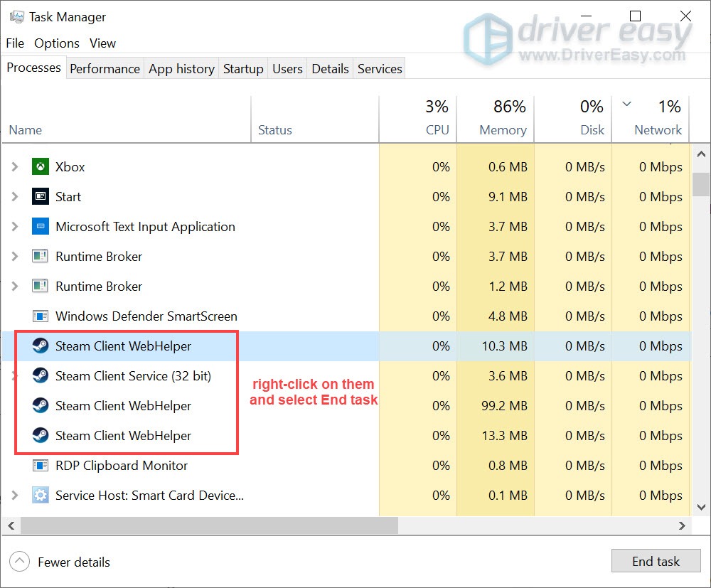Image resolution: width=711 pixels, height=588 pixels.
Task: Expand the Runtime Broker row using 3.7 MB
Action: pyautogui.click(x=14, y=257)
